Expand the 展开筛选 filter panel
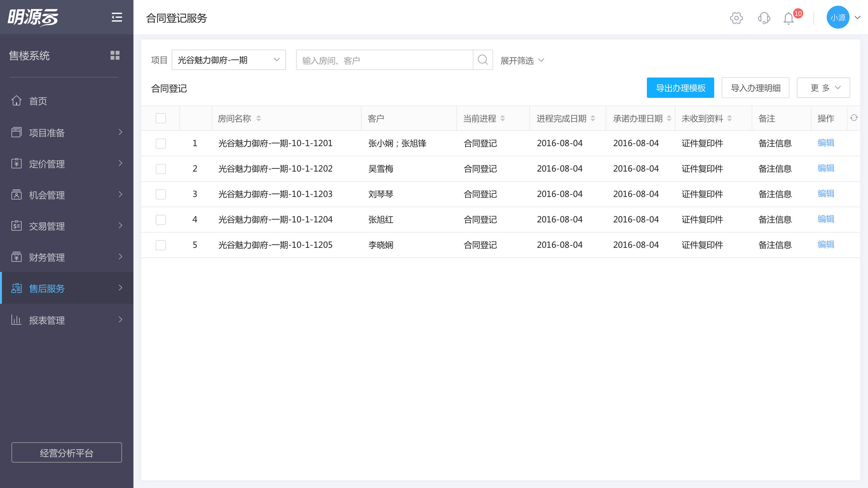Viewport: 868px width, 488px height. [x=522, y=60]
